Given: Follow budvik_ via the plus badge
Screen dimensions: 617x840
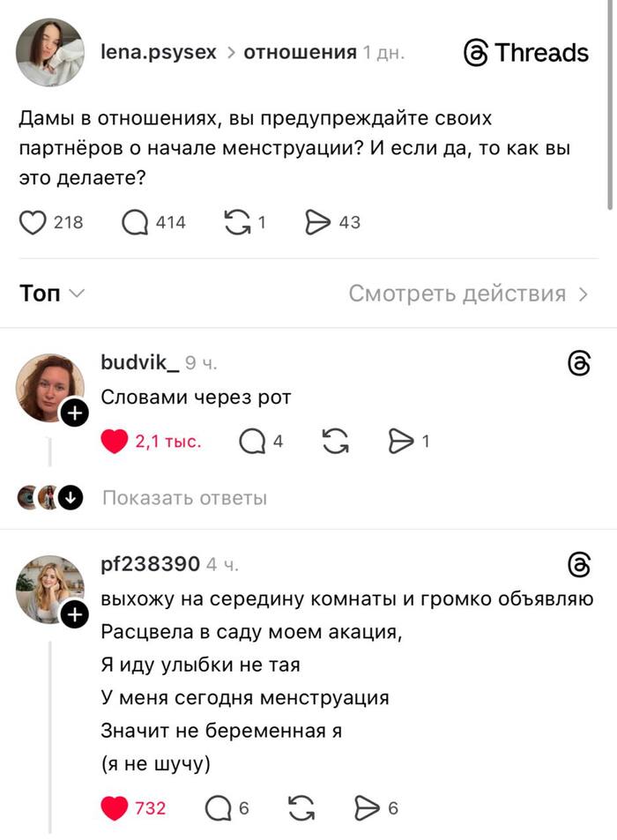Looking at the screenshot, I should coord(74,413).
